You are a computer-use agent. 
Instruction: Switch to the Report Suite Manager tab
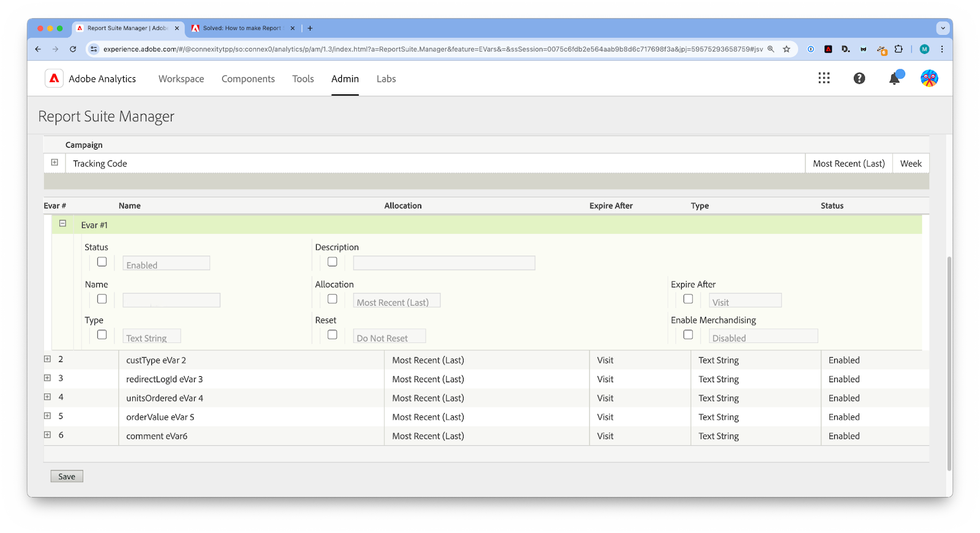(129, 28)
